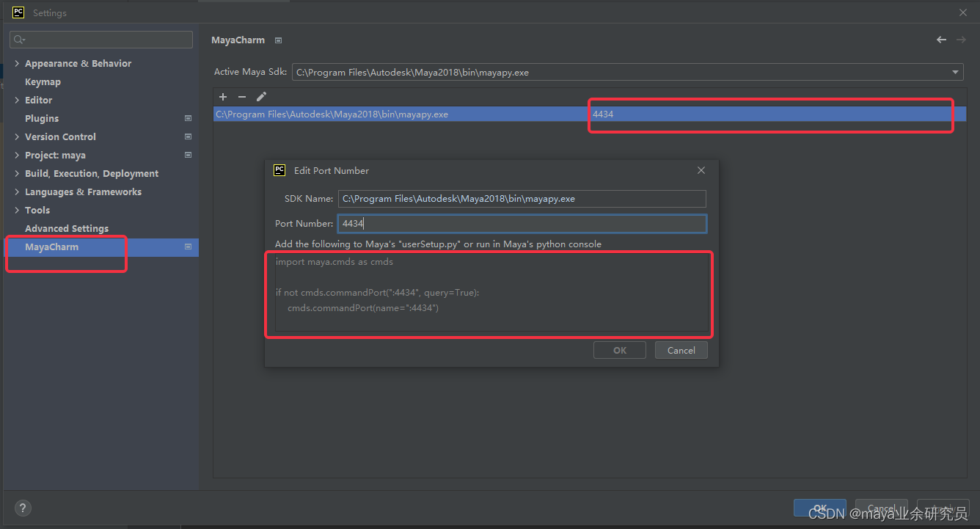Click the 'if not cmds.commandPort' code line
Image resolution: width=980 pixels, height=529 pixels.
[378, 293]
